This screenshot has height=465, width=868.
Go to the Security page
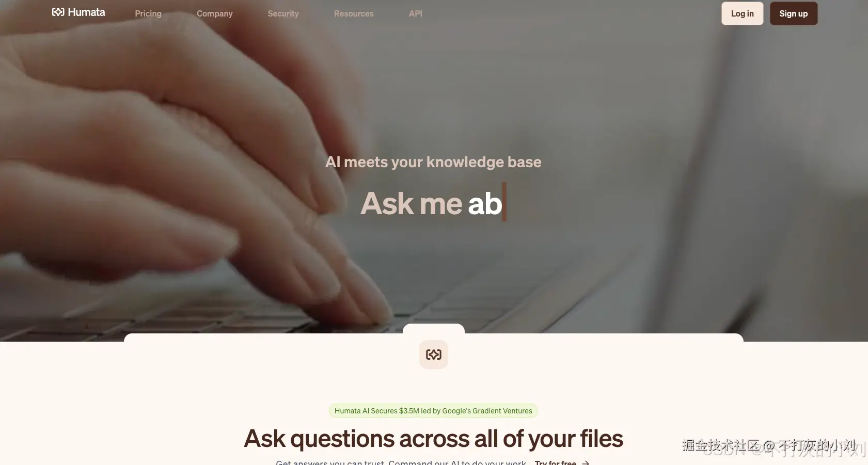click(283, 13)
